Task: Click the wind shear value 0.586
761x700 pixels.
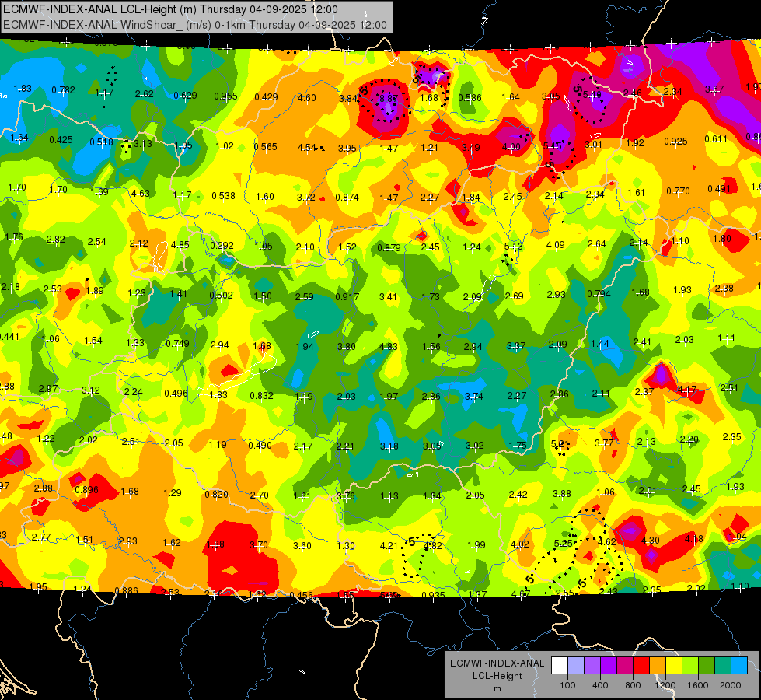Action: 470,98
